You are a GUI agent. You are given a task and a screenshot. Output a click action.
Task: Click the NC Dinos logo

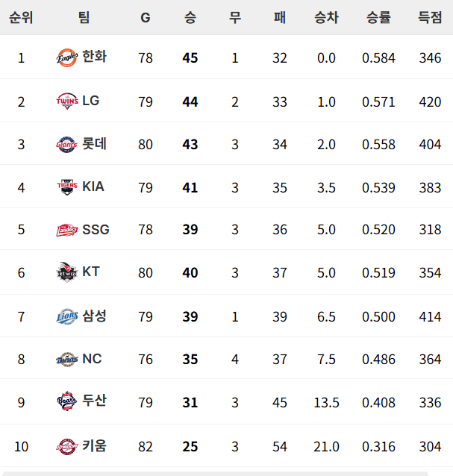67,360
